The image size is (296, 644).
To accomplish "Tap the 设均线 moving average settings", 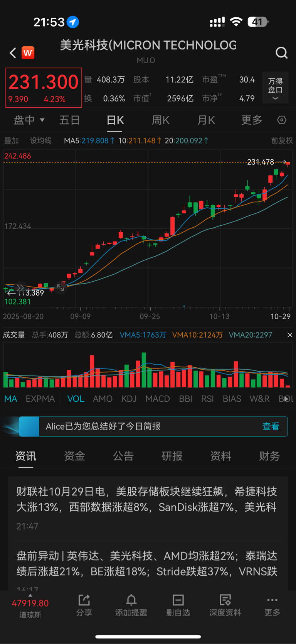I will point(41,140).
